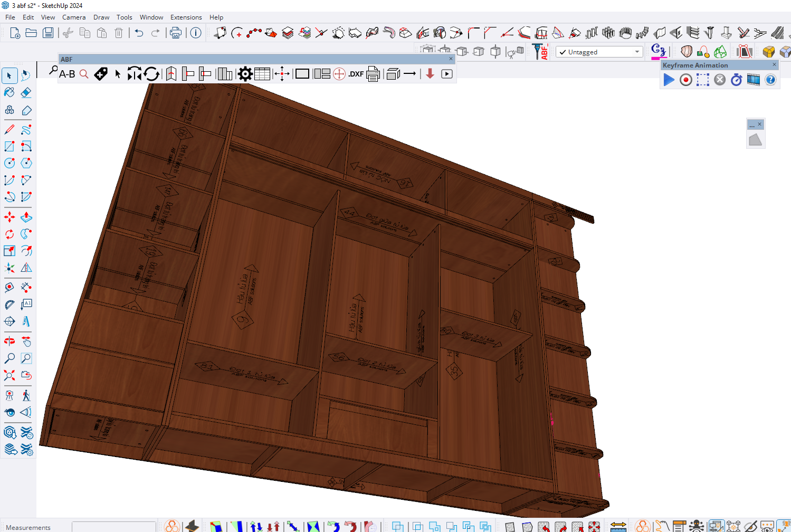Open the Extensions menu

click(x=186, y=17)
